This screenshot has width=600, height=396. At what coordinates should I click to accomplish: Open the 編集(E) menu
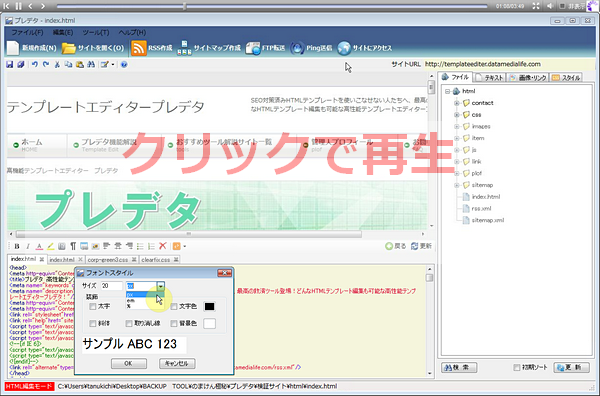[x=63, y=33]
